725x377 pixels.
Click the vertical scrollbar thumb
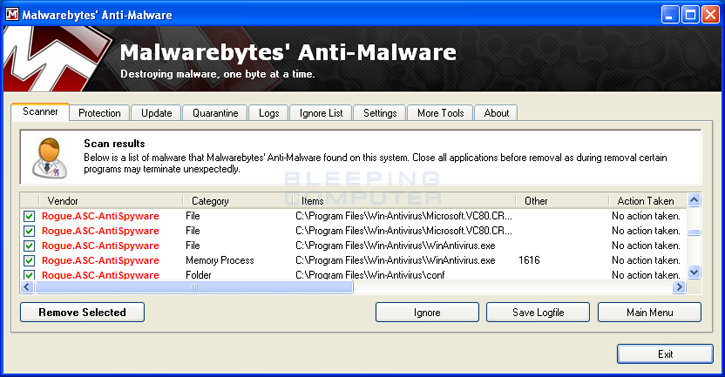pyautogui.click(x=694, y=233)
